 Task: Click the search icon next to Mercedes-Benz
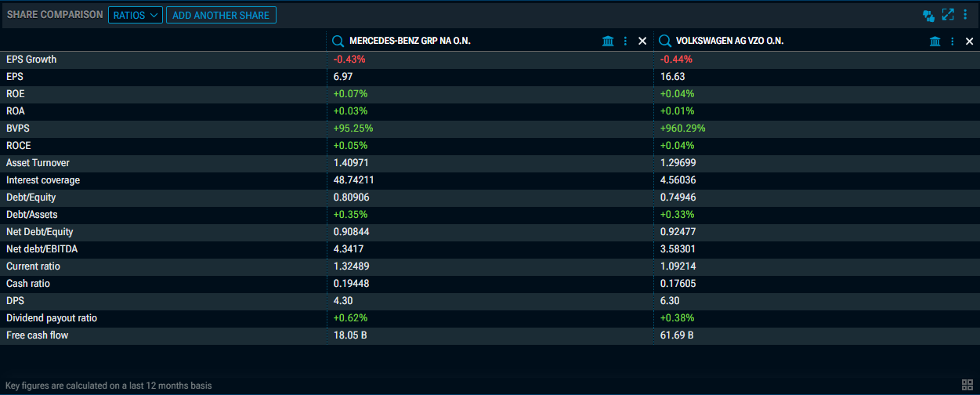click(338, 42)
